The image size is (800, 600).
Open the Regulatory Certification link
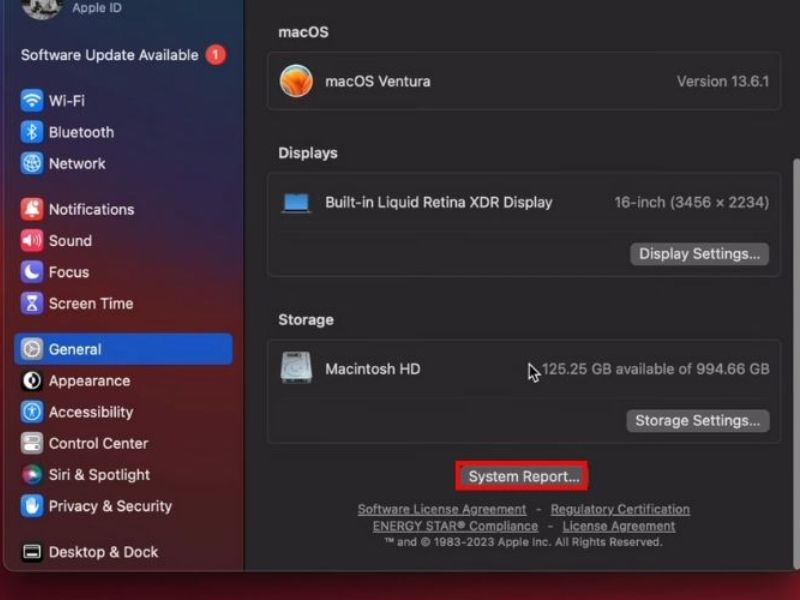click(x=620, y=509)
